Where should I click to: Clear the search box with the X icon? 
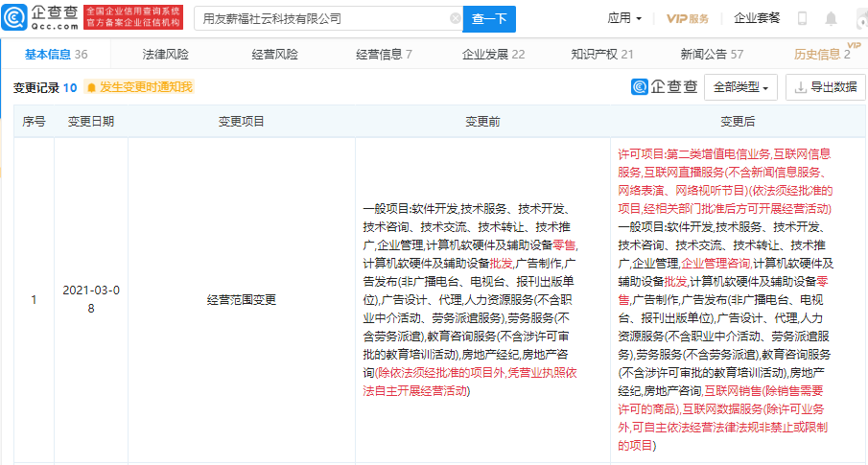[455, 19]
